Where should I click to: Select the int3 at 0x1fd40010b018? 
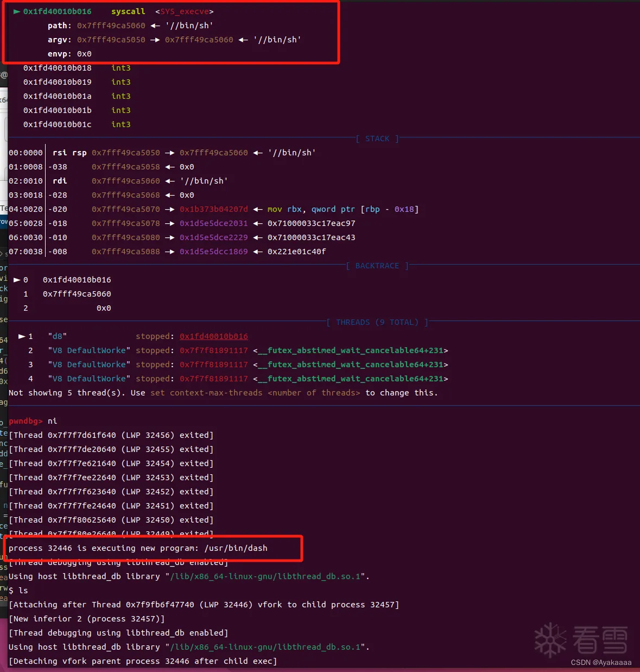click(x=121, y=68)
